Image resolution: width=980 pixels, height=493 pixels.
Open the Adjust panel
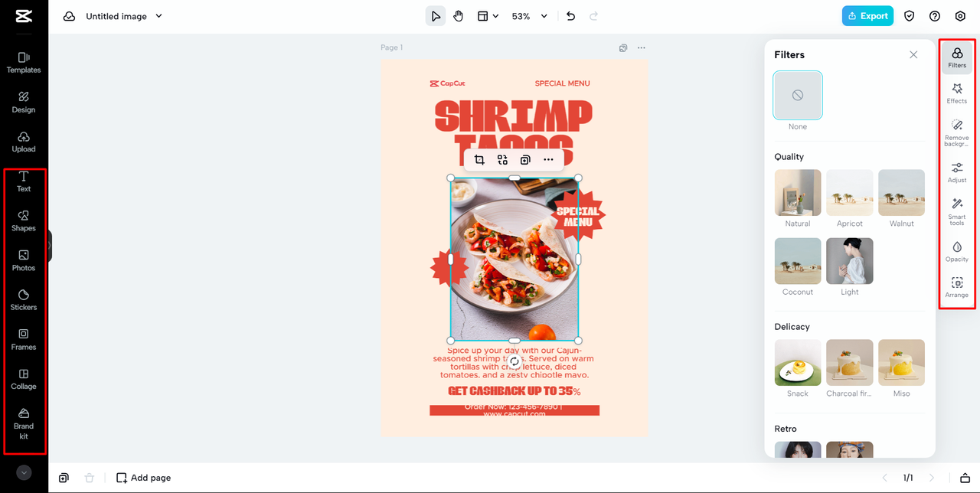[957, 172]
